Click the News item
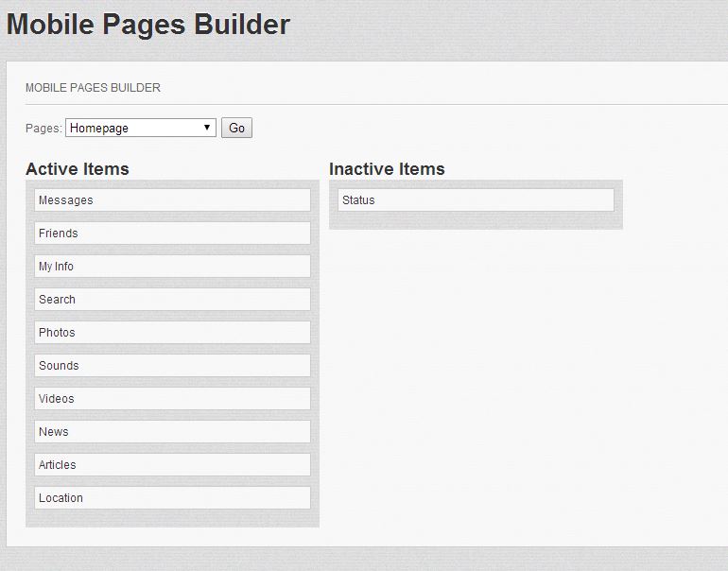 point(172,432)
